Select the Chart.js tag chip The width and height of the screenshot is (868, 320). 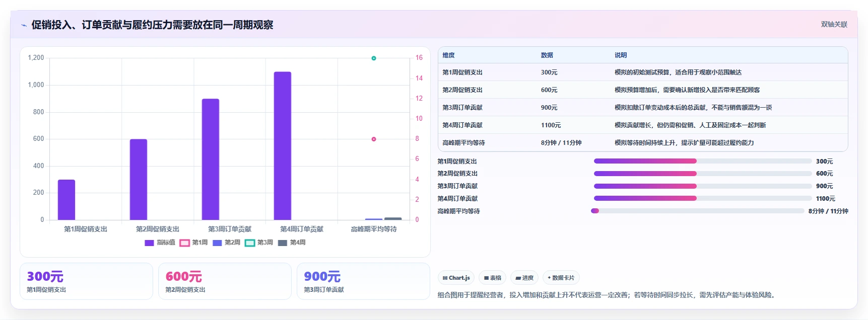456,278
